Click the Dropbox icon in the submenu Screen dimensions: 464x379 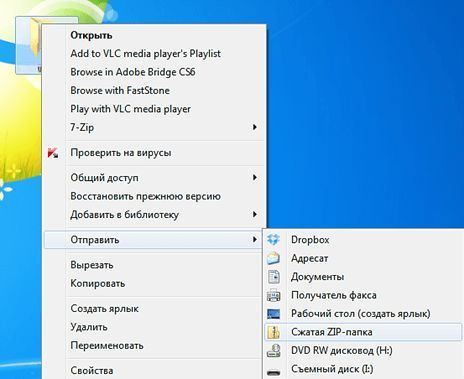pos(274,239)
